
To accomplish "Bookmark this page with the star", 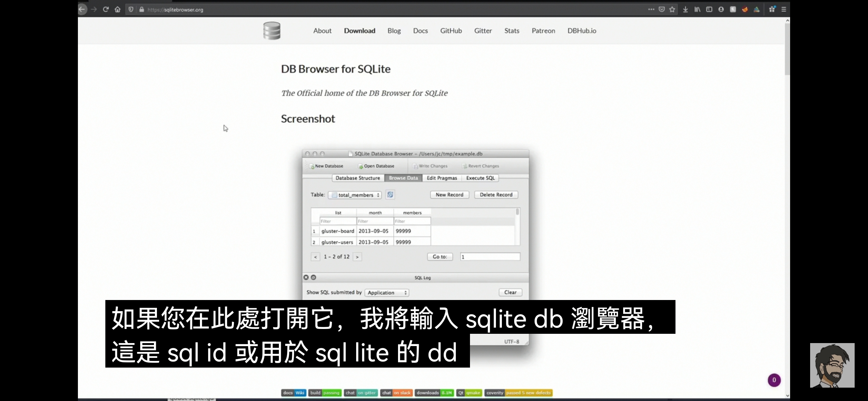I will (672, 9).
